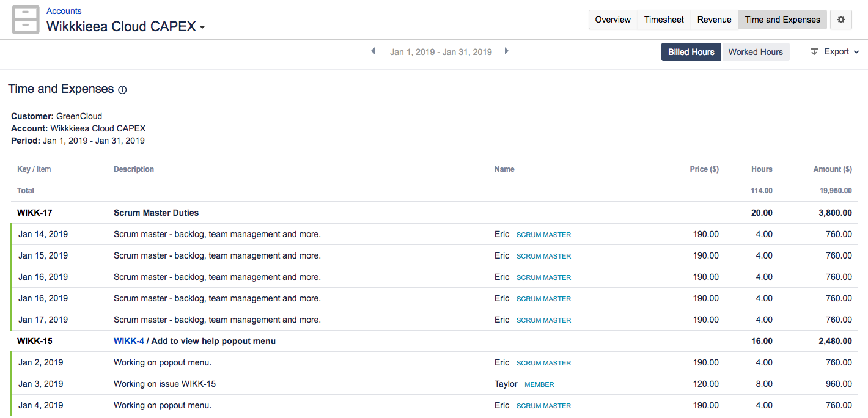Image resolution: width=868 pixels, height=418 pixels.
Task: Switch to the Timesheet tab
Action: [664, 20]
